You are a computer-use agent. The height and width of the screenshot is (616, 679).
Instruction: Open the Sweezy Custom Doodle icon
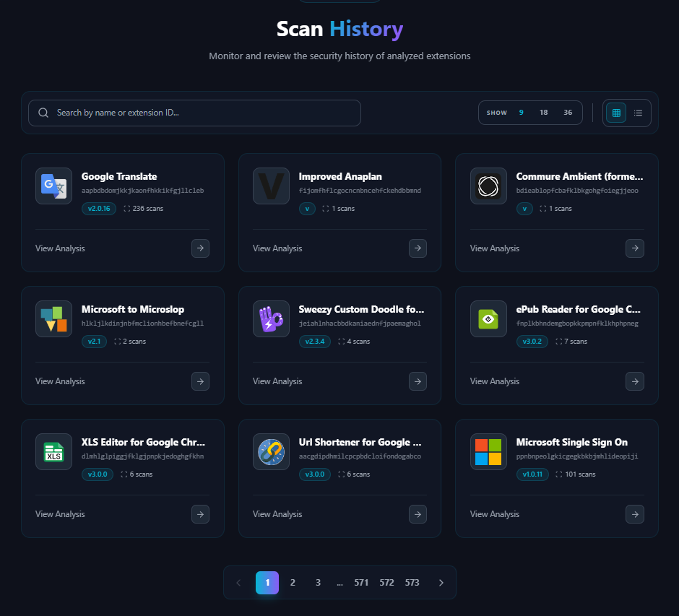pos(271,318)
